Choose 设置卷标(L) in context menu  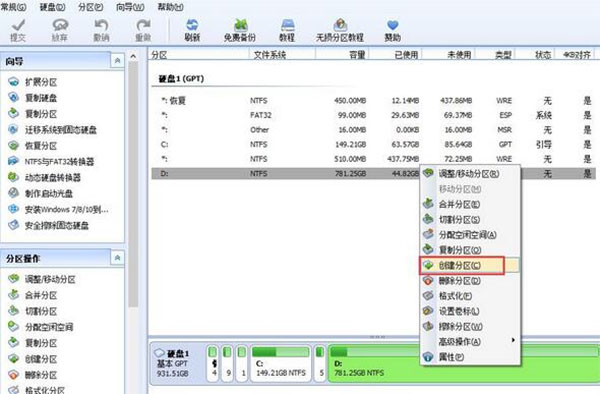(470, 311)
